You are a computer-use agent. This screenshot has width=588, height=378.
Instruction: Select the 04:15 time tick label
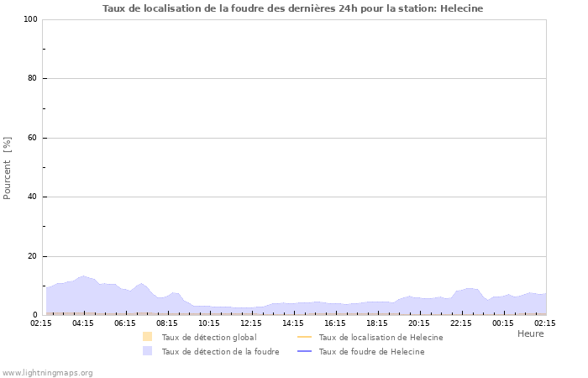point(83,323)
